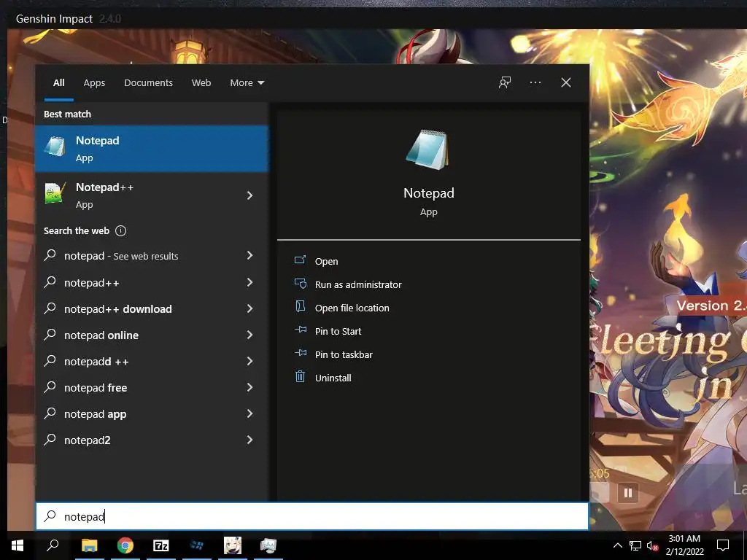The width and height of the screenshot is (747, 560).
Task: Expand the 'notepad free' suggestion chevron
Action: [249, 387]
